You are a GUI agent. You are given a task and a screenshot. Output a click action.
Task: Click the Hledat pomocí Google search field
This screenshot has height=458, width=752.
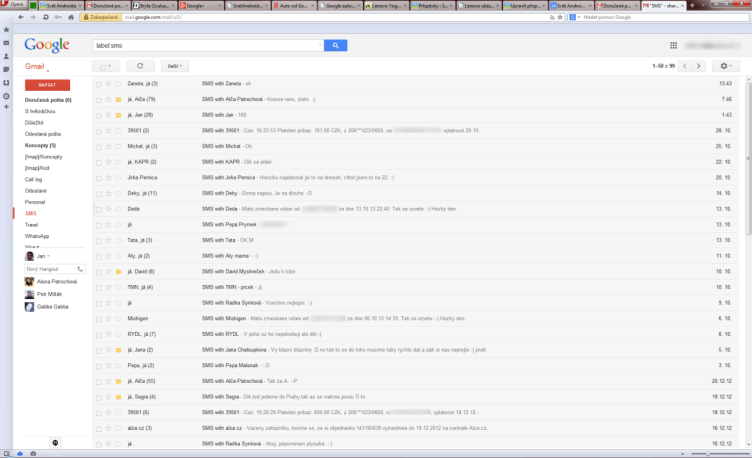click(x=664, y=17)
